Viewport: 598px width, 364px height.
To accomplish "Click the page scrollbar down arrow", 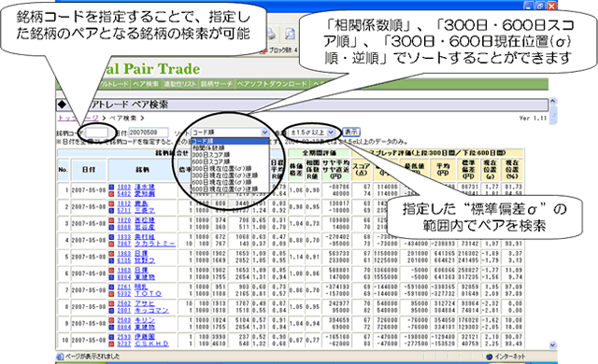I will (x=553, y=345).
